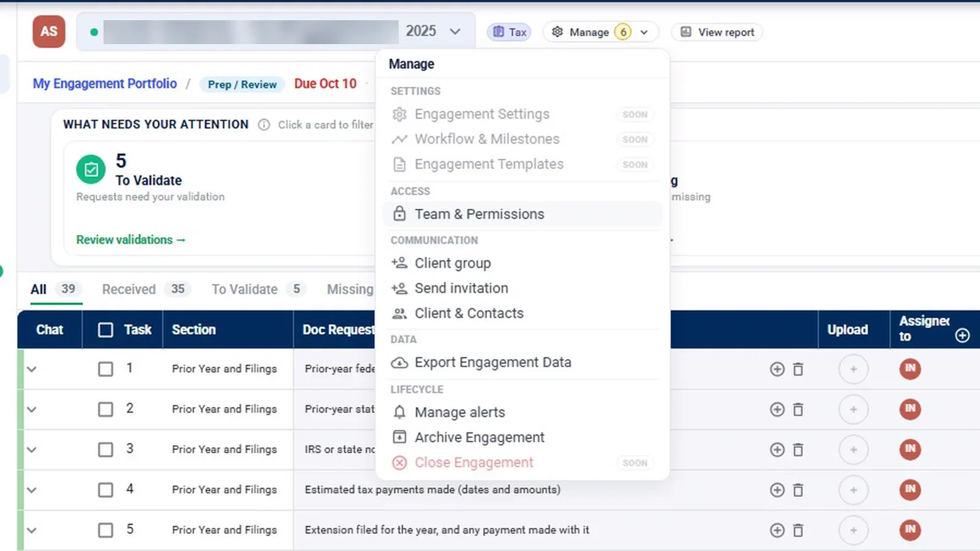Toggle the Manage dropdown button
This screenshot has width=980, height=551.
[x=600, y=32]
